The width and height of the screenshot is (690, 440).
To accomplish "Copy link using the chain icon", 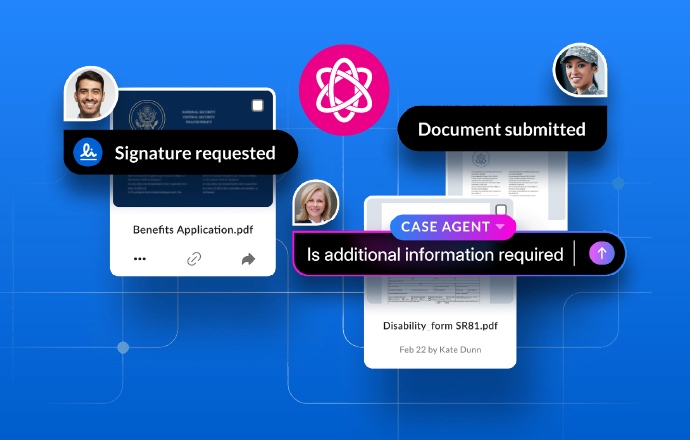I will [194, 259].
